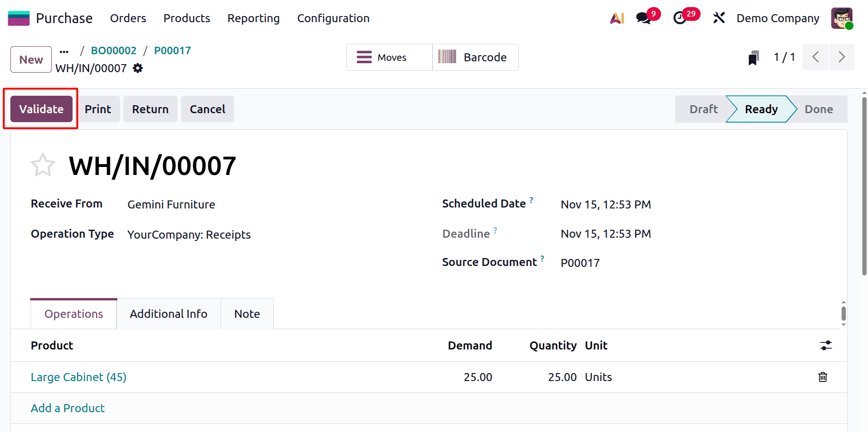This screenshot has height=432, width=868.
Task: Switch to Barcode scanning view
Action: (x=475, y=57)
